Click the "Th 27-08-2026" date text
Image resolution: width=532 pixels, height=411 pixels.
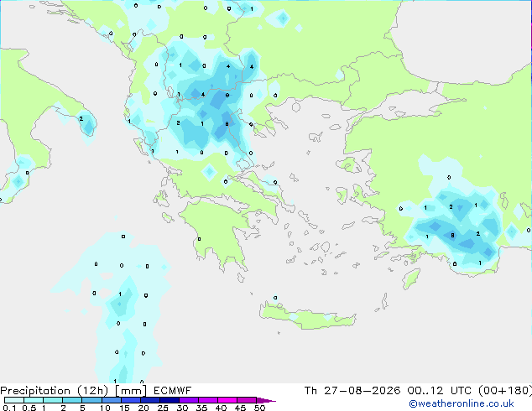tap(352, 391)
